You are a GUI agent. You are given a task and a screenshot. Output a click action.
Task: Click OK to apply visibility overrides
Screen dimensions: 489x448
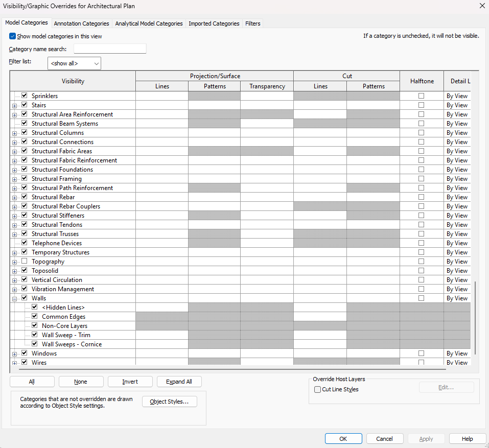343,438
